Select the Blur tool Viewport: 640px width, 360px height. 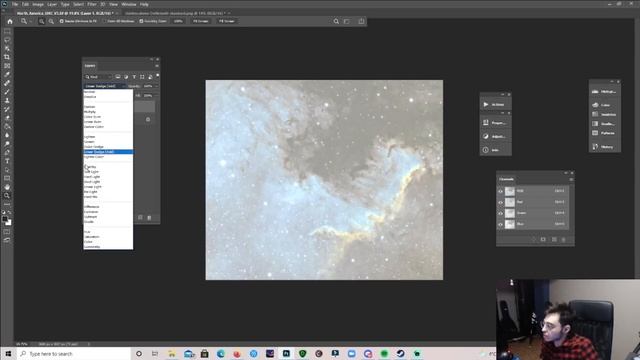[7, 135]
